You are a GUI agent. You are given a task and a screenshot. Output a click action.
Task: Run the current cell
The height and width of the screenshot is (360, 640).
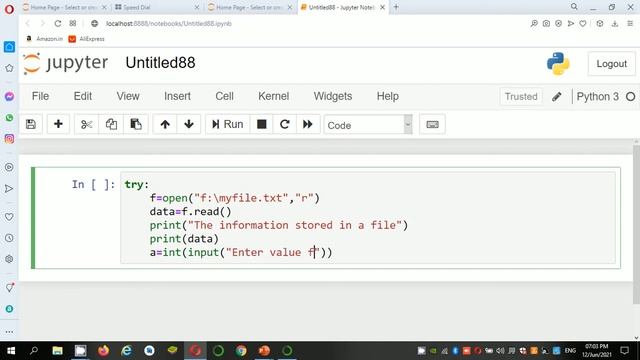tap(227, 124)
